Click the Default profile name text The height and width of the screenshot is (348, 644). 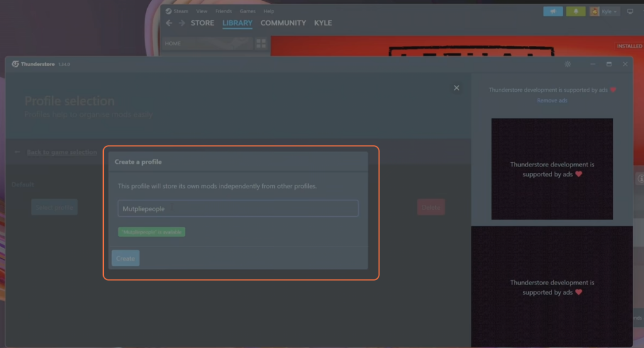pyautogui.click(x=23, y=184)
